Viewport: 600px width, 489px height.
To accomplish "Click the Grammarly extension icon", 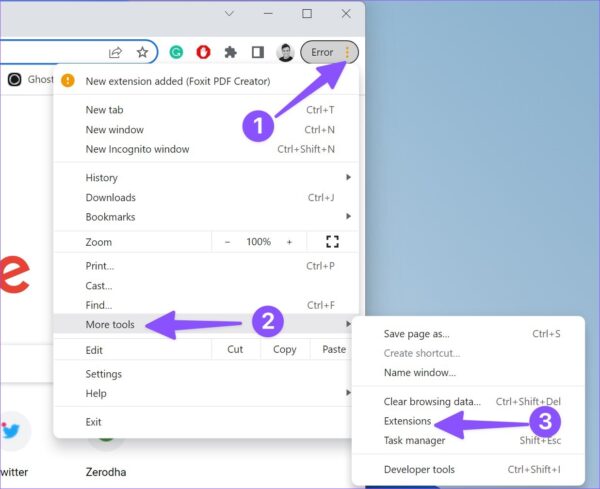I will [x=176, y=52].
